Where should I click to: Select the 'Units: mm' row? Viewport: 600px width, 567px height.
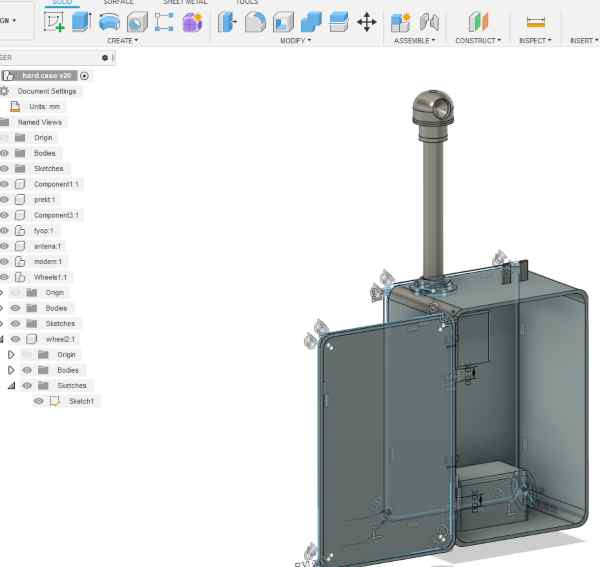coord(44,106)
